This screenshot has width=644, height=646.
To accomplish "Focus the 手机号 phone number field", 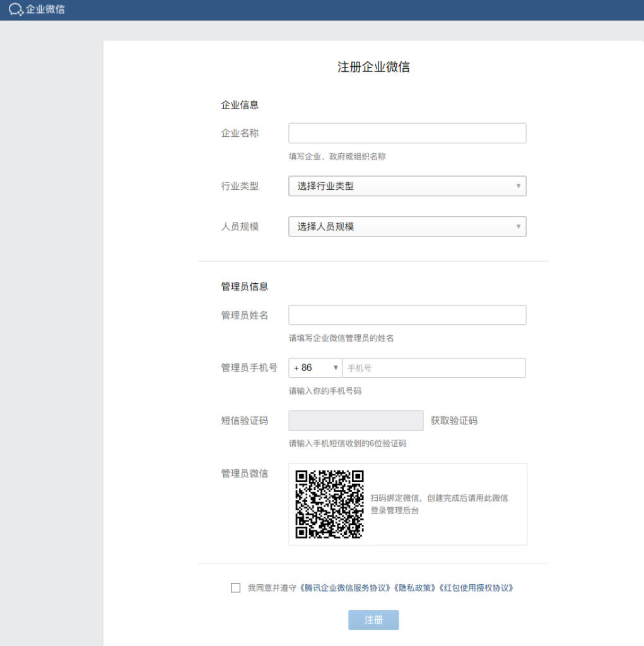I will tap(433, 368).
